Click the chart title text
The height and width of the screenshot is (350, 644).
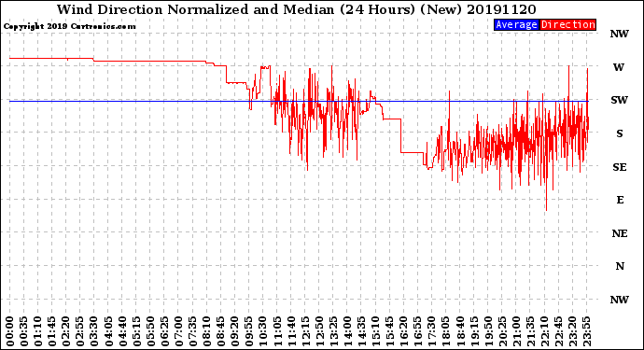click(x=296, y=9)
